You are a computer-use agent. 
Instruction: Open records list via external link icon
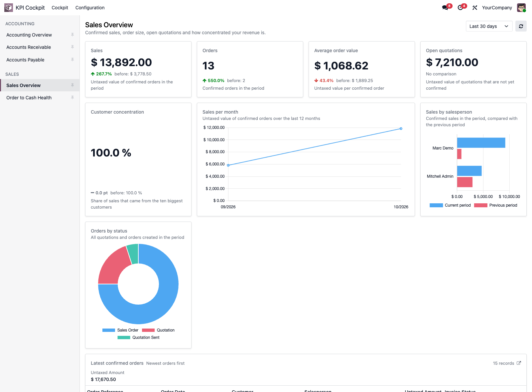tap(519, 363)
